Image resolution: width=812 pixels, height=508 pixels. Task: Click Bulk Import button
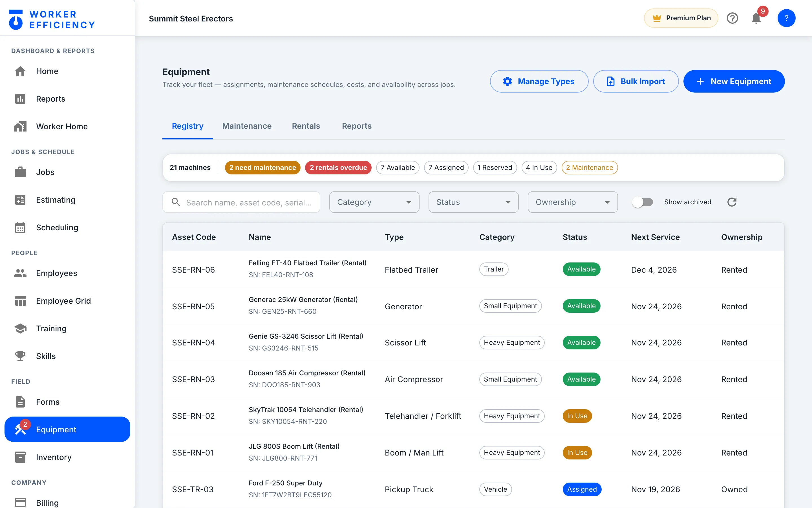tap(636, 81)
